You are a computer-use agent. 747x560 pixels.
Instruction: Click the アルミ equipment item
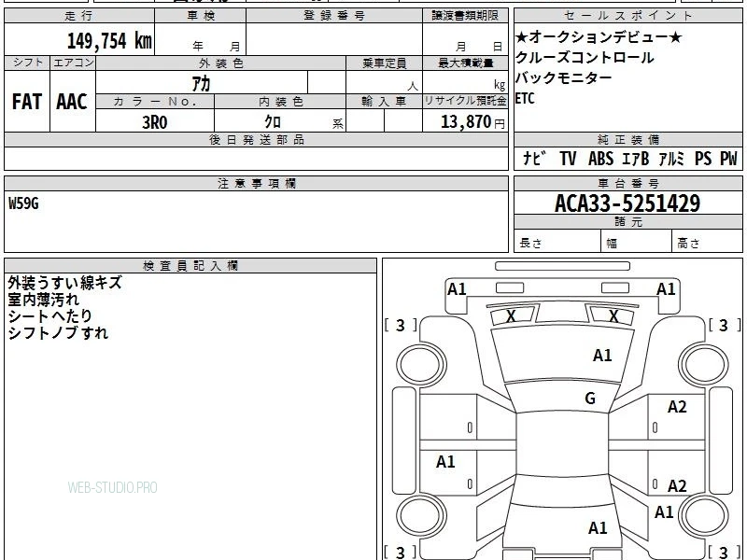(671, 158)
